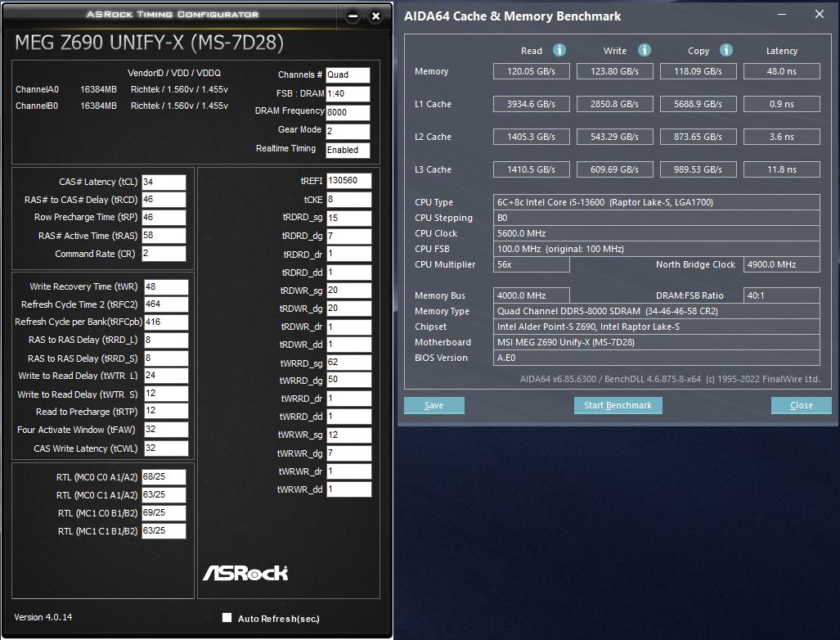Click the DRAM Frequency field

point(348,113)
